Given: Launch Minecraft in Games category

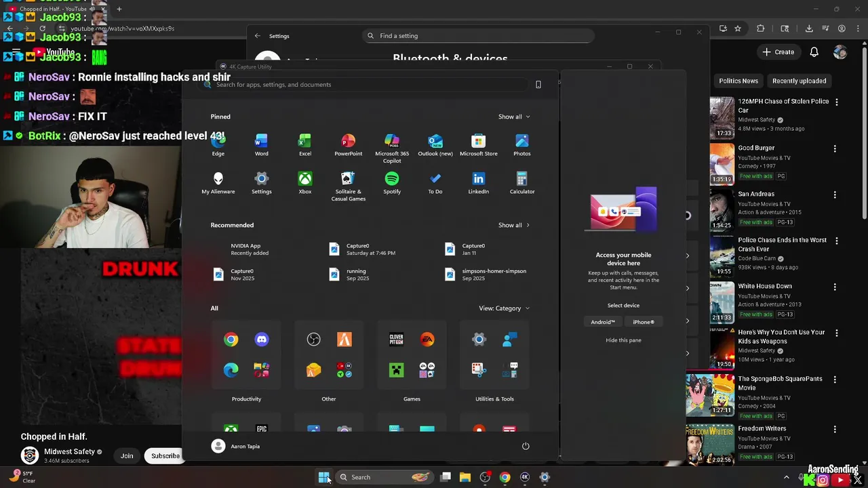Looking at the screenshot, I should coord(397,370).
